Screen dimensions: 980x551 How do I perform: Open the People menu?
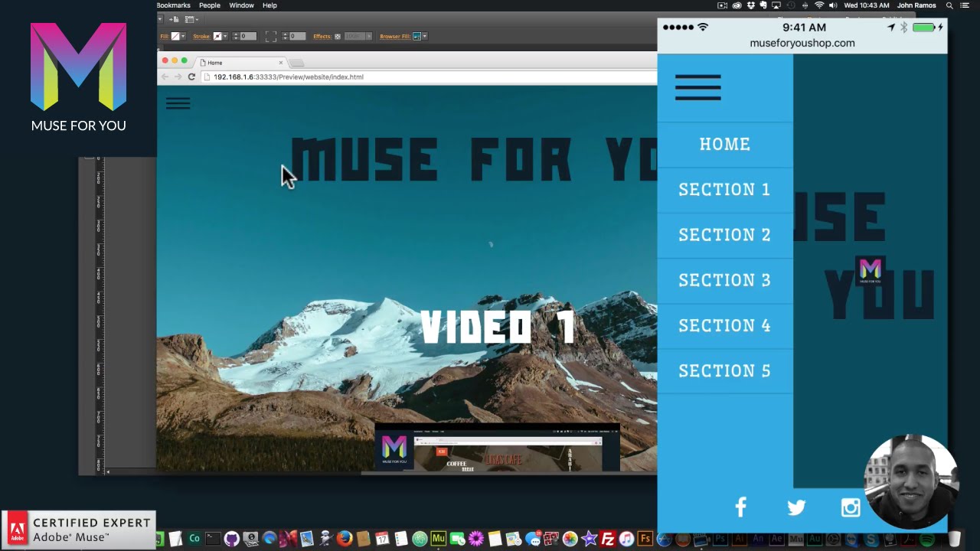pos(210,5)
